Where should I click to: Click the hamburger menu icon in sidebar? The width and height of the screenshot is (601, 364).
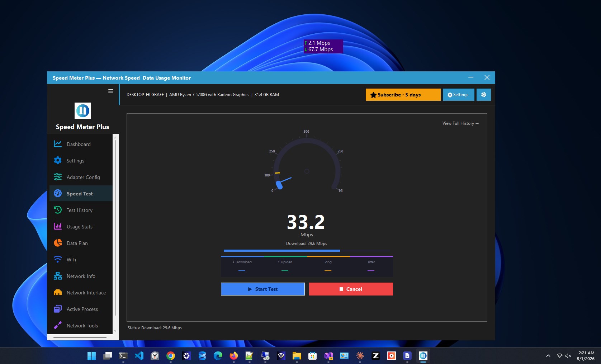(111, 91)
